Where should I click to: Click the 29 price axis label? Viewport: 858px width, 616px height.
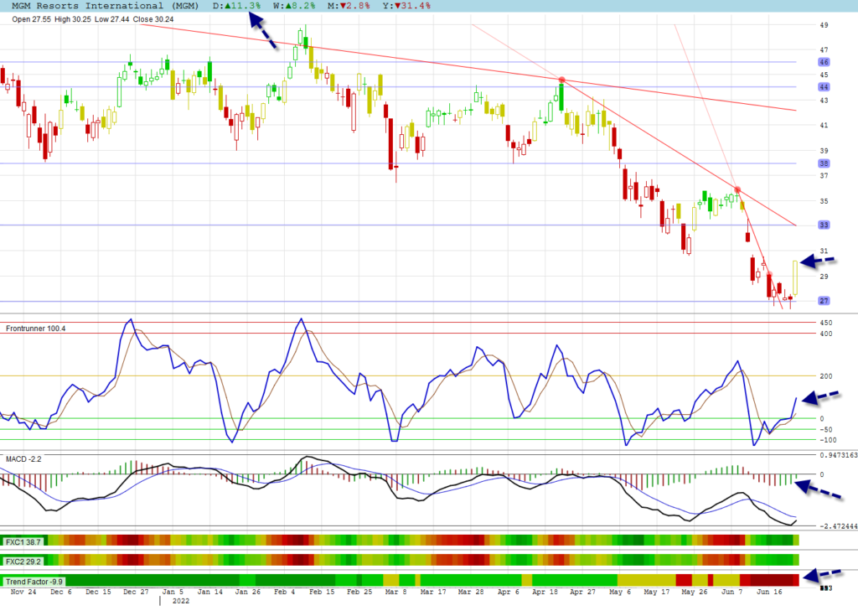[x=824, y=277]
